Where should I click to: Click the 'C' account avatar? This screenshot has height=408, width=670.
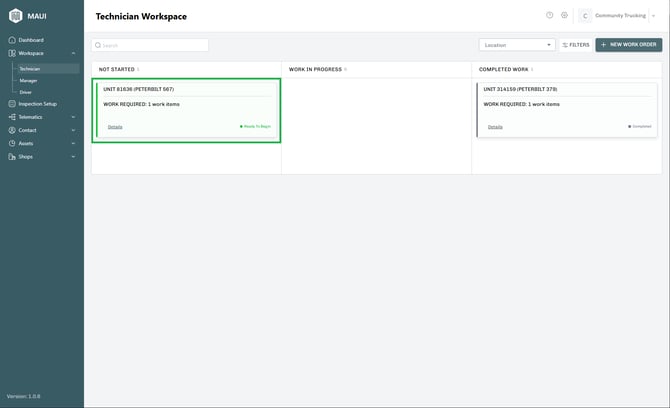[x=585, y=16]
